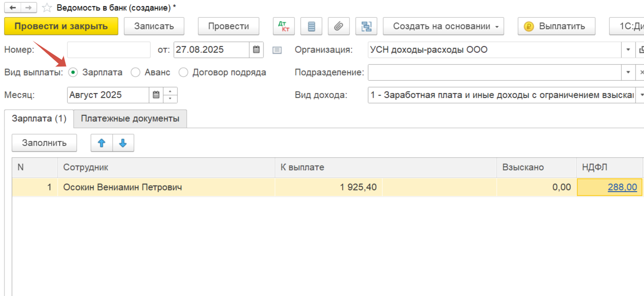Click the back navigation arrow
This screenshot has height=296, width=644.
[12, 8]
